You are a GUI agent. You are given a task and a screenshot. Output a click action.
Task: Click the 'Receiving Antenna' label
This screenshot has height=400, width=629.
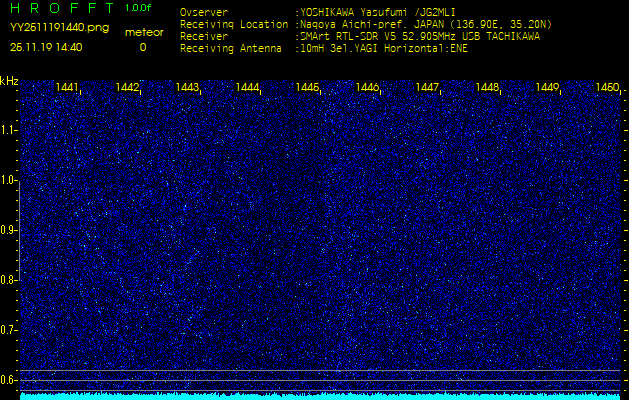[231, 49]
